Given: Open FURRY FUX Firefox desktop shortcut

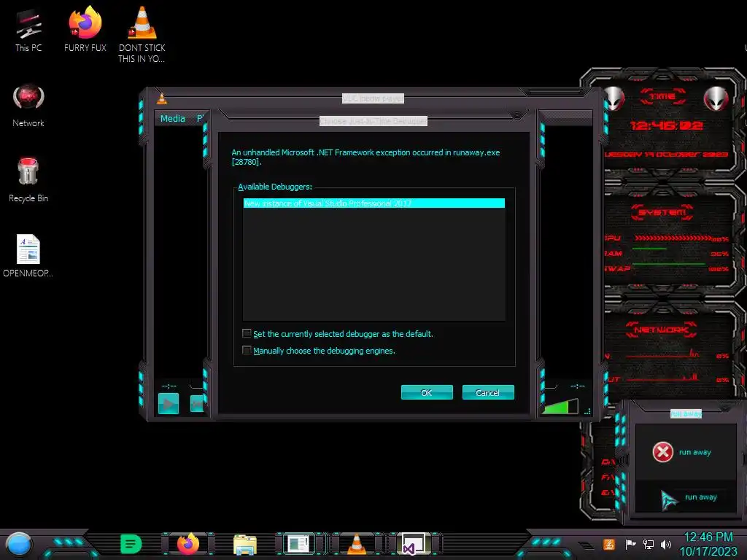Looking at the screenshot, I should (x=85, y=29).
